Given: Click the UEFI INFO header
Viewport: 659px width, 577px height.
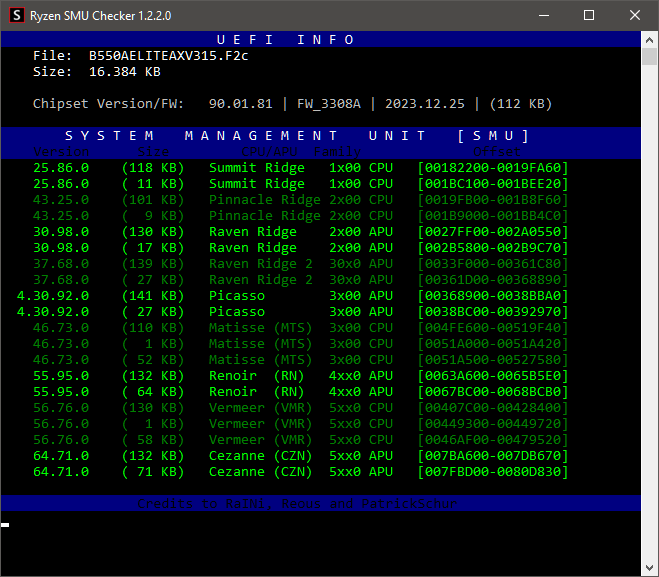Looking at the screenshot, I should [285, 40].
